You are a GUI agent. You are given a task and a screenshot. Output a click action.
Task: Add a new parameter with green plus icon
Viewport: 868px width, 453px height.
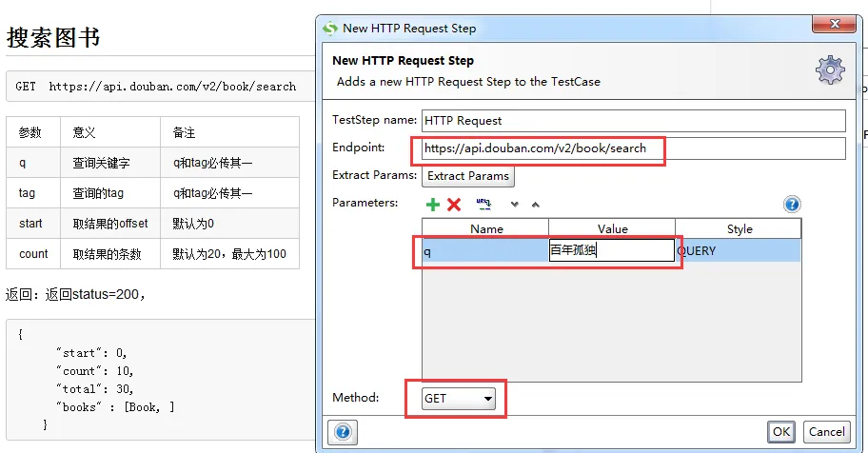(433, 205)
